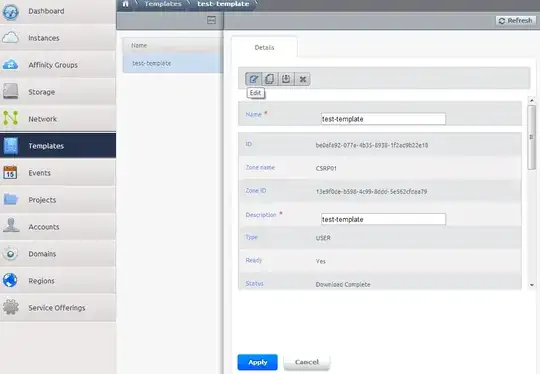Open the Events section

58,173
